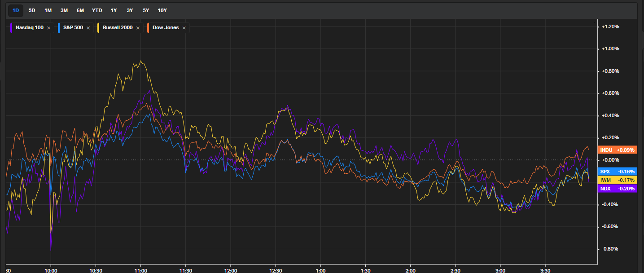The width and height of the screenshot is (644, 273).
Task: Change range to 3M
Action: point(64,10)
